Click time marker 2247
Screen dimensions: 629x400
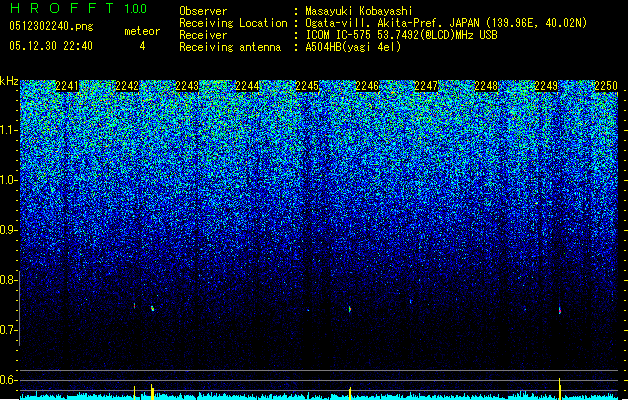pyautogui.click(x=426, y=86)
